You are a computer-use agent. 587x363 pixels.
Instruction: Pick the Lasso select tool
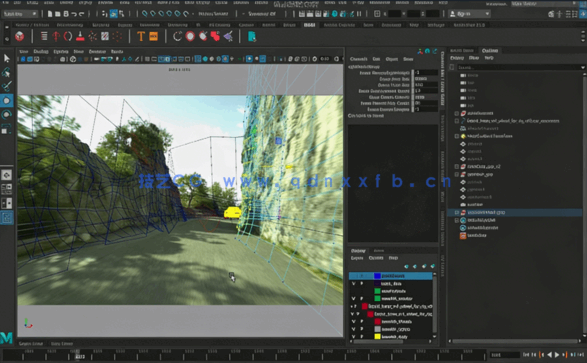pos(7,72)
